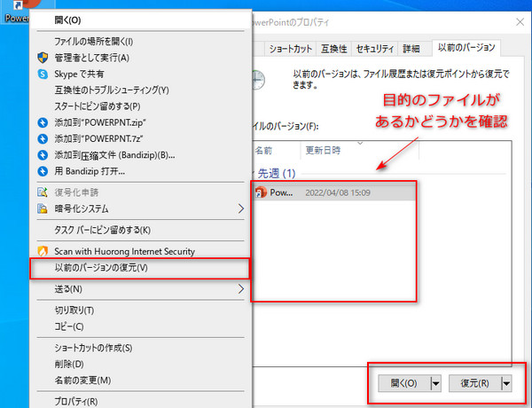532x408 pixels.
Task: Click the Pow... file name in list
Action: pyautogui.click(x=281, y=192)
